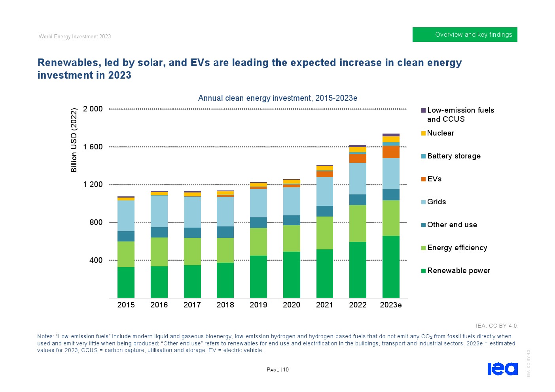Select the EVs orange legend marker
Viewport: 555px width, 392px height.
point(423,179)
